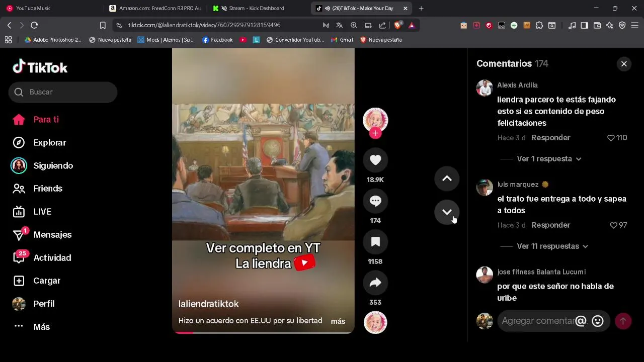Follow creator with the red plus badge
The width and height of the screenshot is (644, 362).
(375, 133)
